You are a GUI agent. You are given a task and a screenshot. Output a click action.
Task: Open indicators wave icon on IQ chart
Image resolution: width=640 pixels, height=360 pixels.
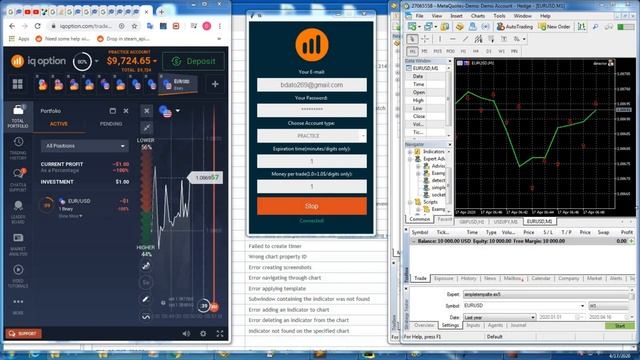146,316
